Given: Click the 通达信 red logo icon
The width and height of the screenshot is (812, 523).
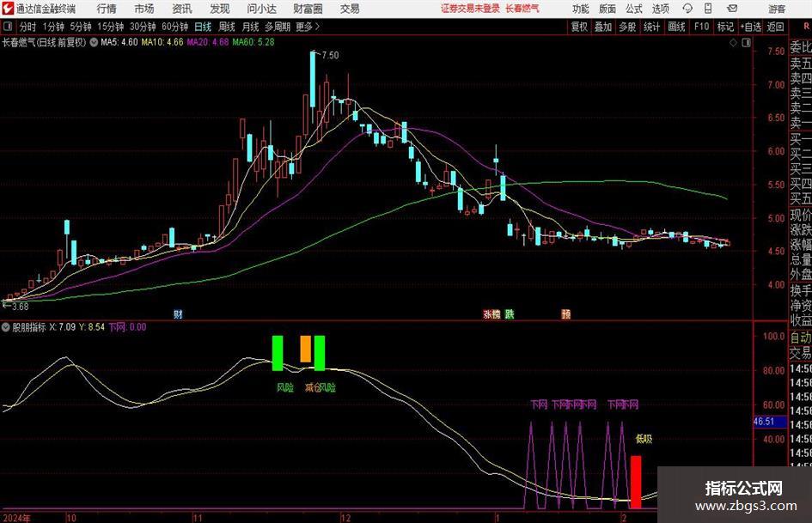Looking at the screenshot, I should (7, 9).
